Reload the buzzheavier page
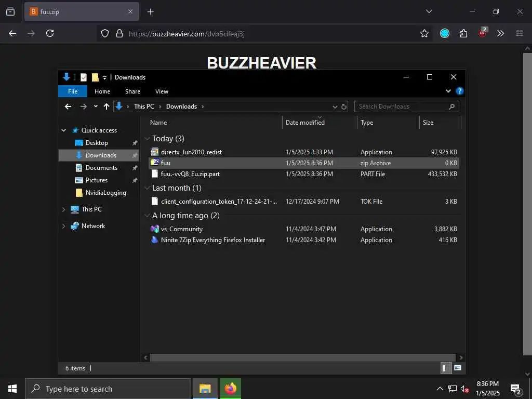The width and height of the screenshot is (532, 399). [x=50, y=33]
